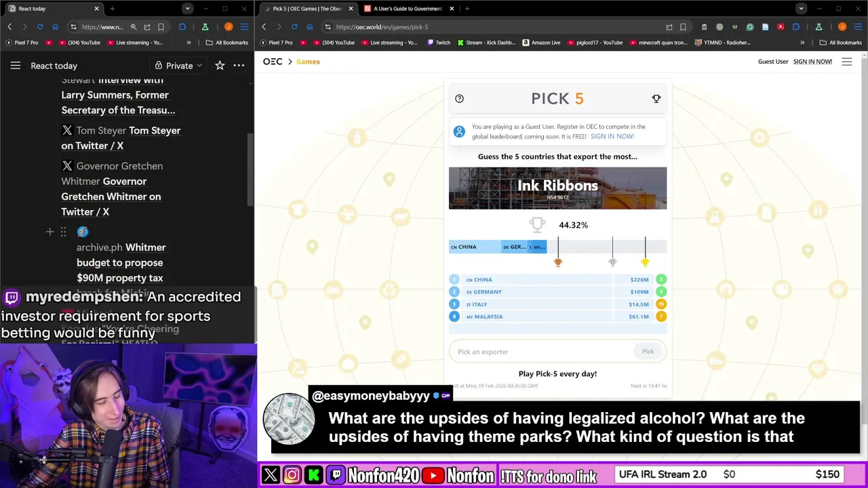Show more bookmarks chevron in OEC window

(x=802, y=43)
